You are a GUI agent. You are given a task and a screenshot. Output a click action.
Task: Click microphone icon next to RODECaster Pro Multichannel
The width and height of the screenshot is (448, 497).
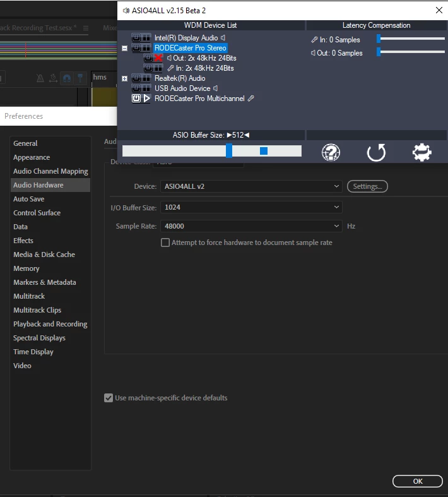pyautogui.click(x=251, y=99)
